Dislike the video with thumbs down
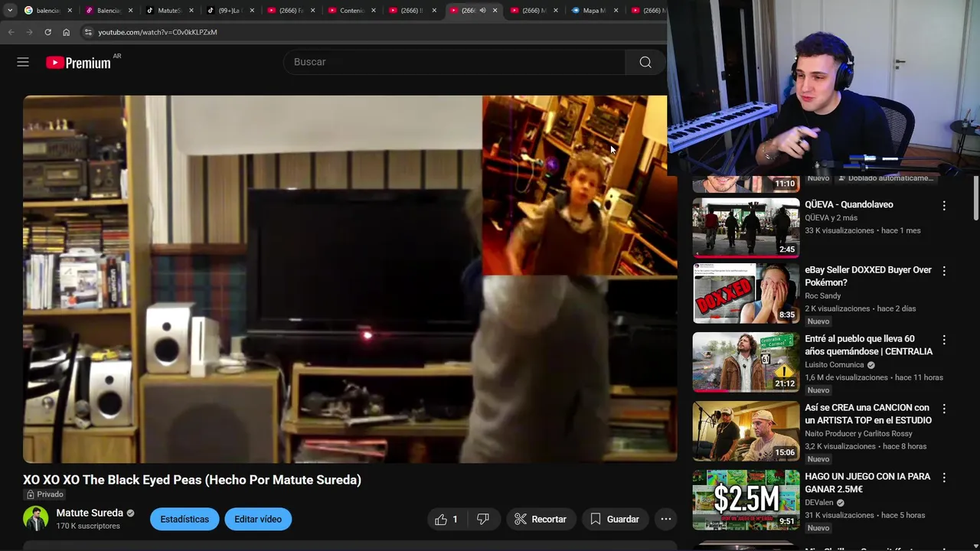 [x=483, y=519]
